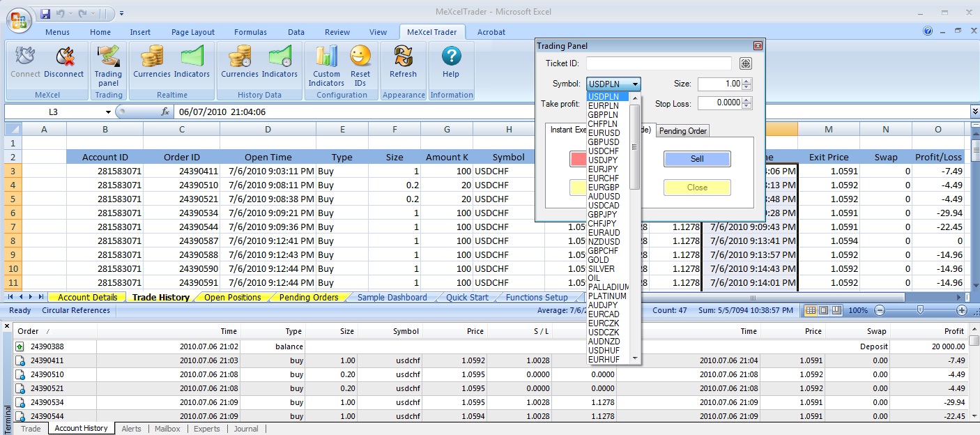Switch to Page Break Preview icon
The image size is (980, 435).
836,310
